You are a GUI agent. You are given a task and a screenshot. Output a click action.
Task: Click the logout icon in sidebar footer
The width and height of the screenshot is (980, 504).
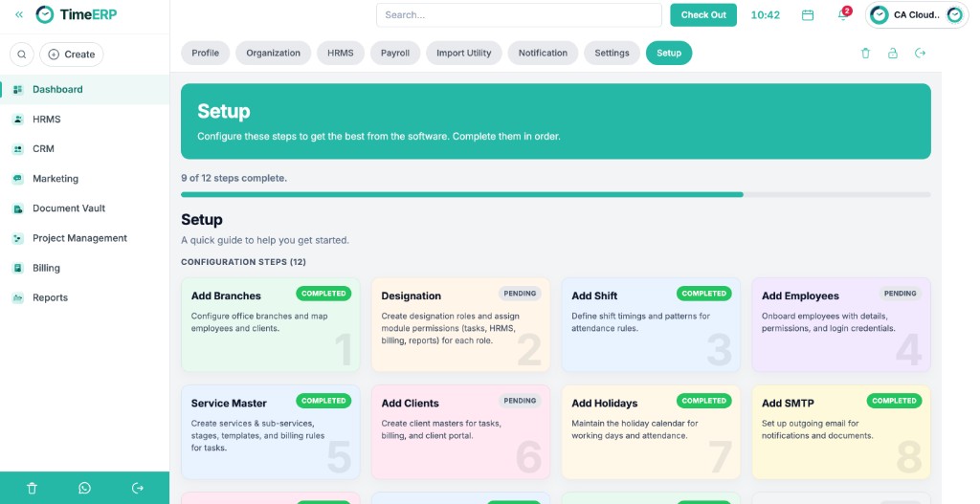pyautogui.click(x=138, y=489)
